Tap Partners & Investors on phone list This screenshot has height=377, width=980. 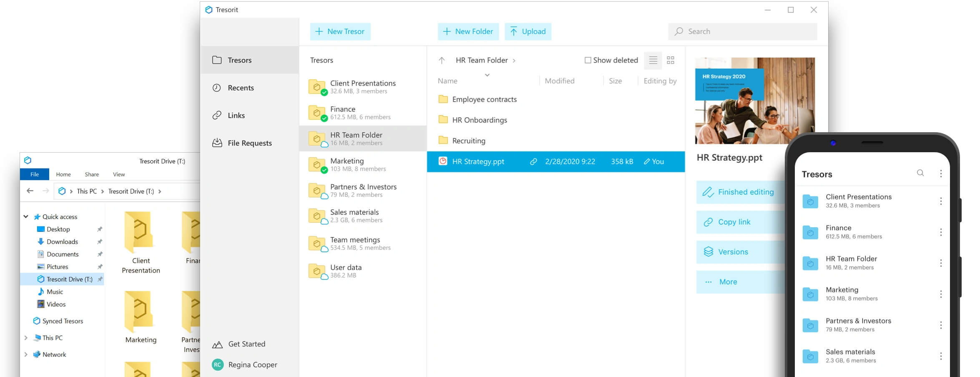(858, 325)
